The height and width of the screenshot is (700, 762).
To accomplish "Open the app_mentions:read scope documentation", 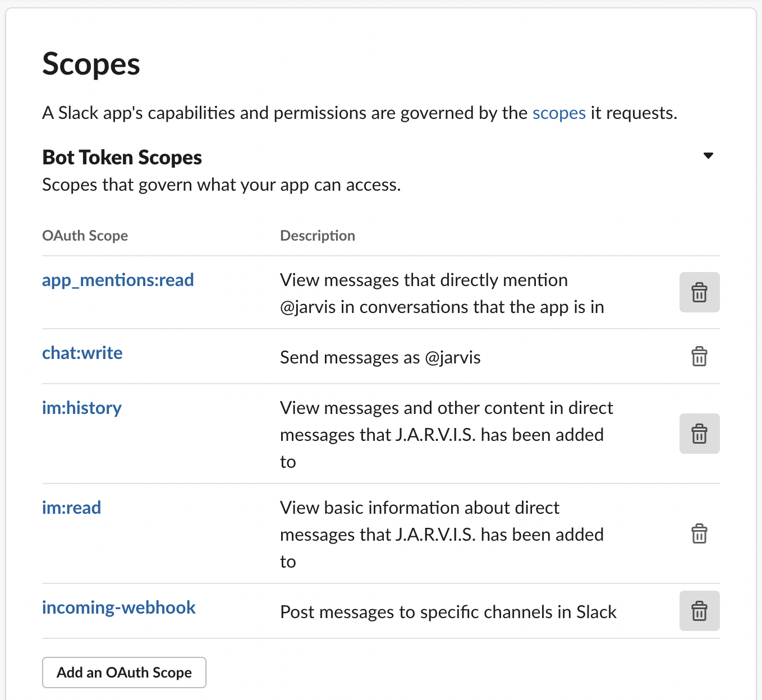I will tap(117, 280).
